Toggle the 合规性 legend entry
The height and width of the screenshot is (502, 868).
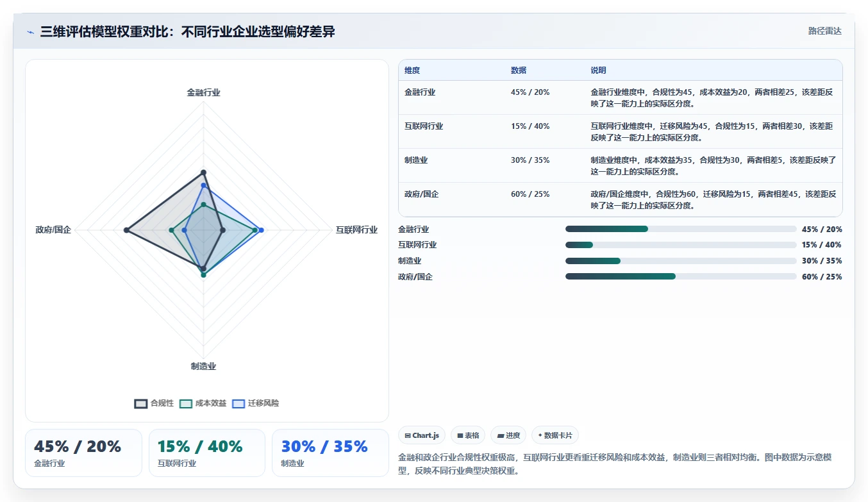[154, 403]
